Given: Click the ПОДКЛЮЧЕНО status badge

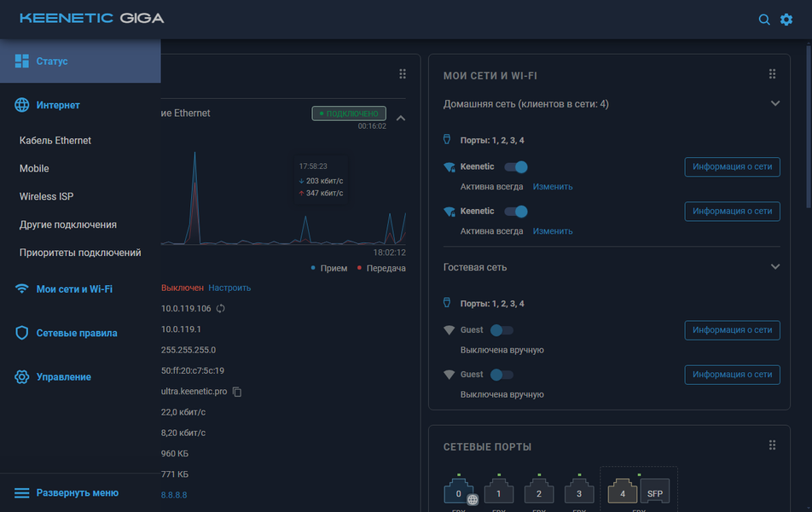Looking at the screenshot, I should 349,113.
